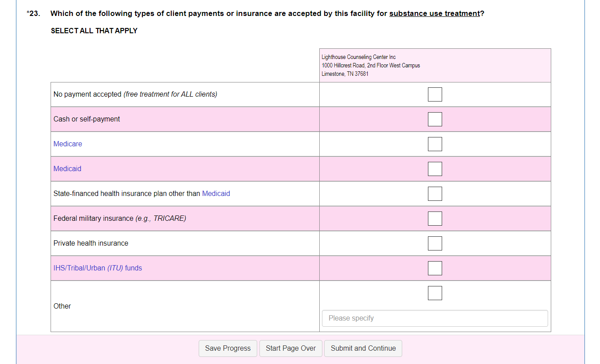This screenshot has height=364, width=600.
Task: Check the IHS/Tribal/Urban (ITU) funds checkbox
Action: click(x=435, y=268)
